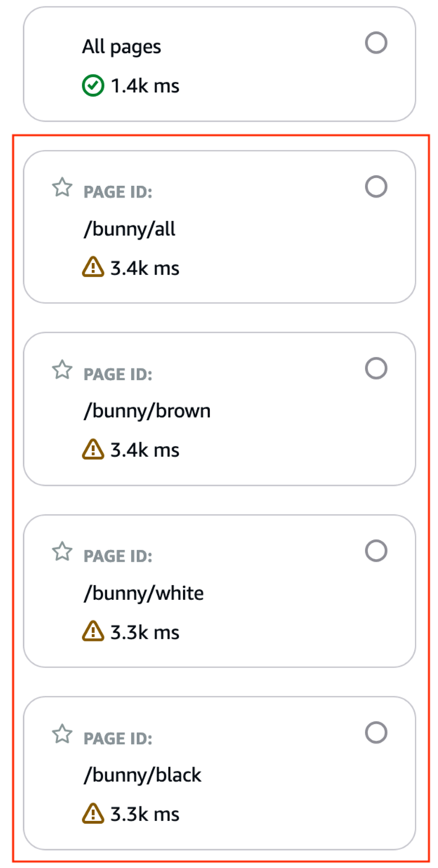Open the /bunny/brown page ID text
This screenshot has height=868, width=438.
pyautogui.click(x=146, y=411)
